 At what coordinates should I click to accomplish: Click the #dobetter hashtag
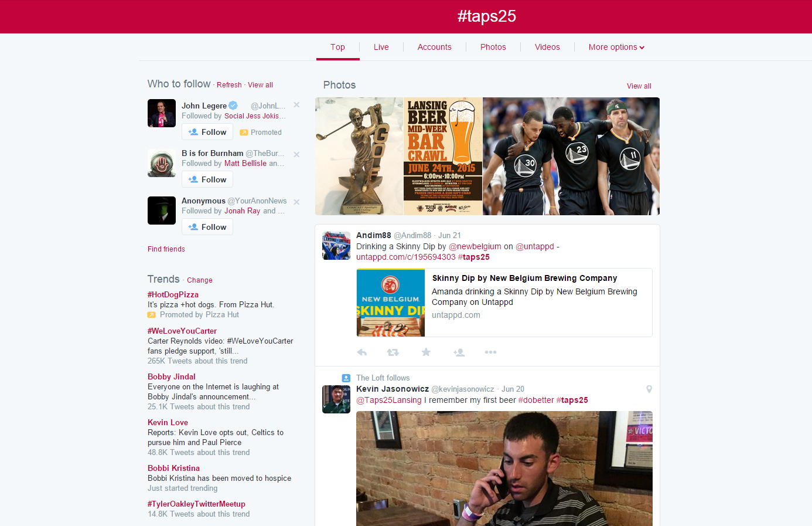pos(536,400)
